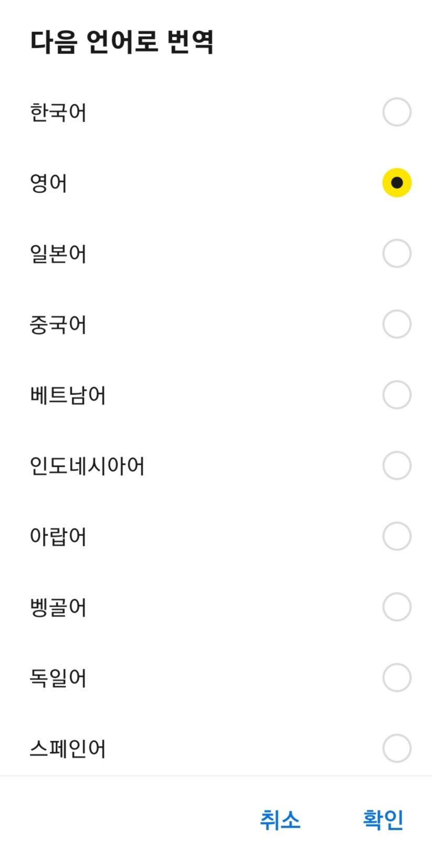Click the 베트남어 language label
Screen dimensions: 432x868
point(68,395)
